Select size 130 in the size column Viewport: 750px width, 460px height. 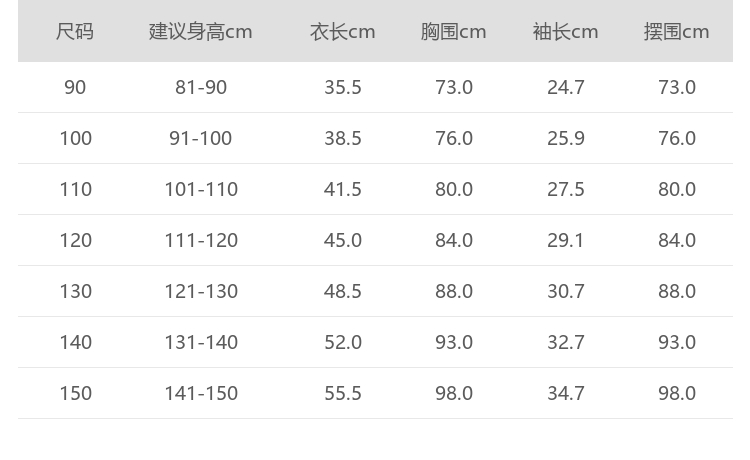pos(75,291)
